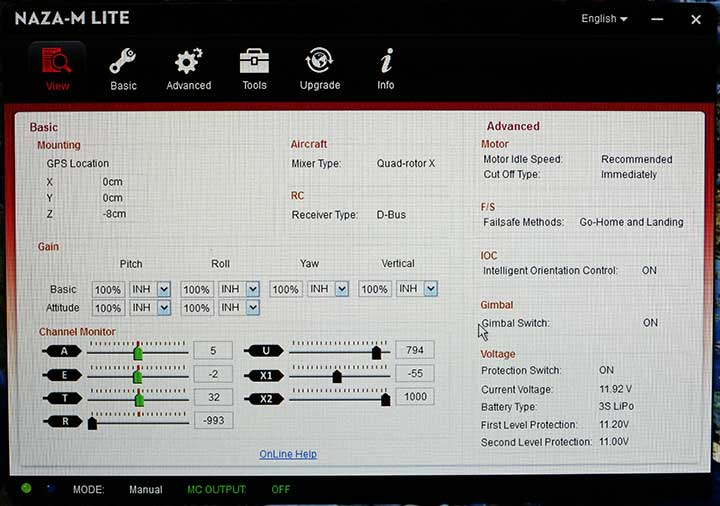Image resolution: width=720 pixels, height=506 pixels.
Task: Click channel T value box showing 32
Action: pyautogui.click(x=214, y=397)
